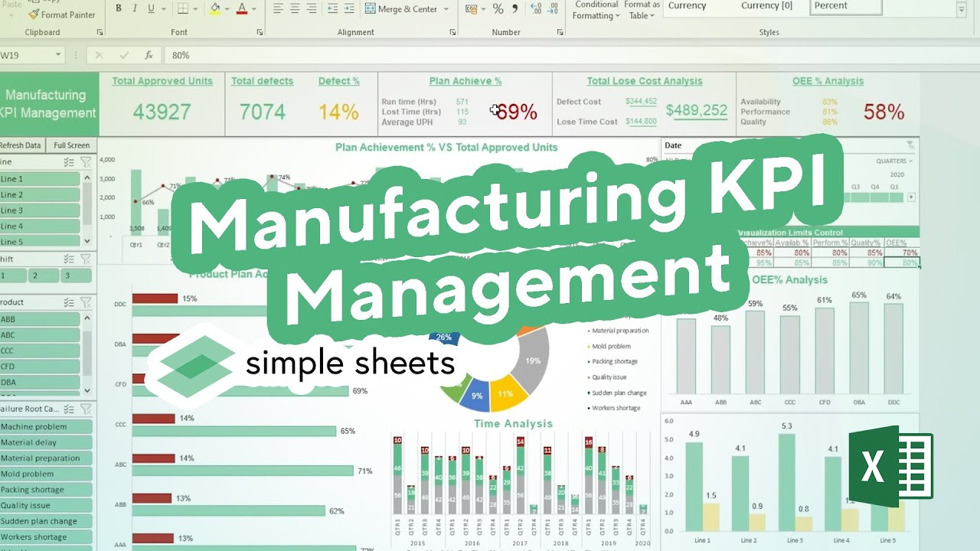
Task: Open the Name Box dropdown arrow
Action: pyautogui.click(x=58, y=55)
